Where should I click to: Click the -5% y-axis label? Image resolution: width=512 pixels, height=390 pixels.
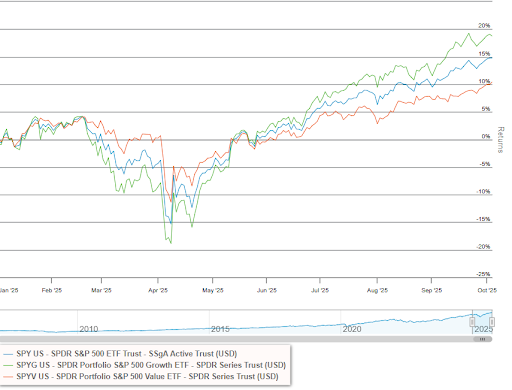(x=485, y=164)
